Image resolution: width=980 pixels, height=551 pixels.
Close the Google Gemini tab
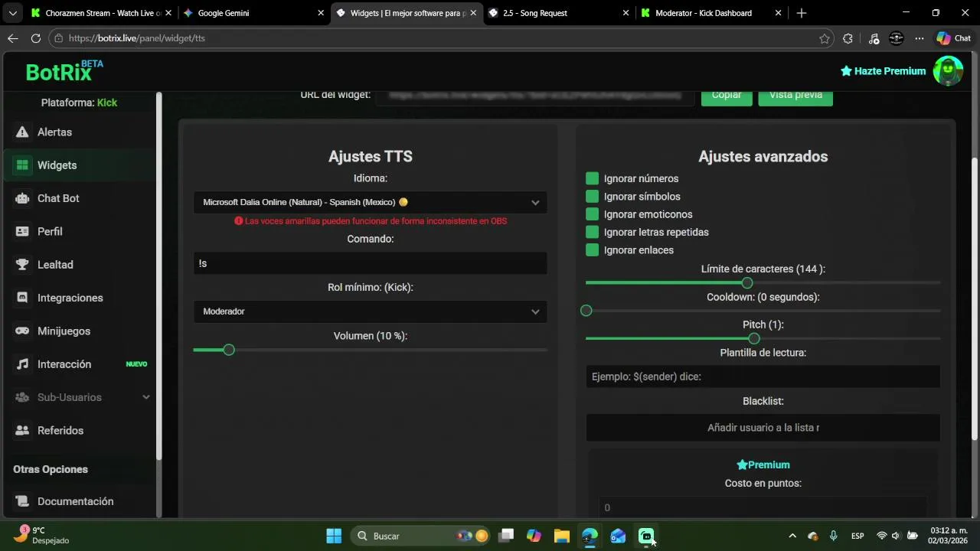(320, 13)
